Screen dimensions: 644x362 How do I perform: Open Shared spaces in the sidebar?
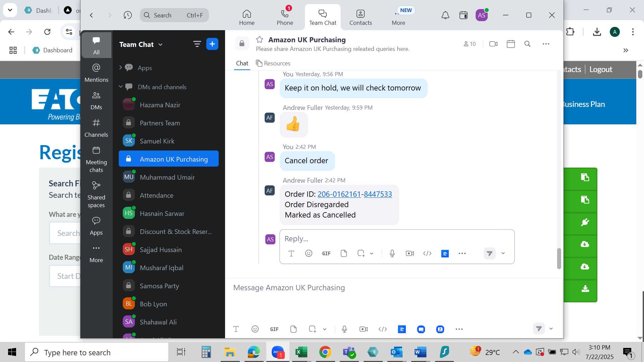coord(96,194)
